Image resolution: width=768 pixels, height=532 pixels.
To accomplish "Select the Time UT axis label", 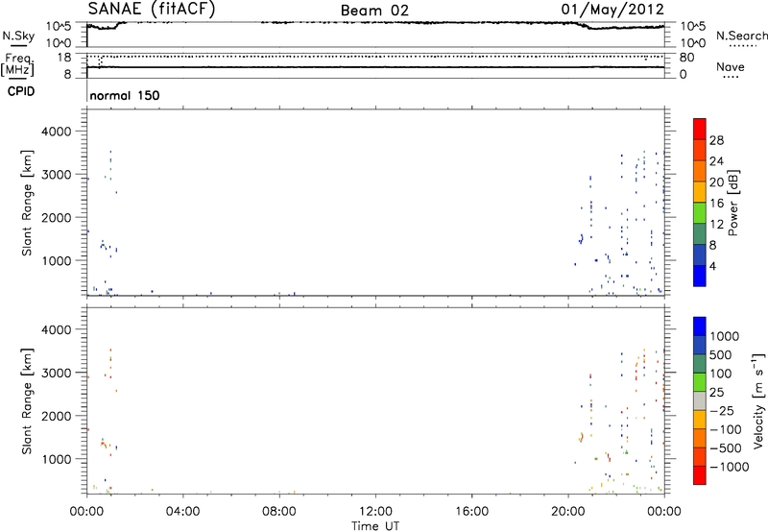I will coord(375,526).
